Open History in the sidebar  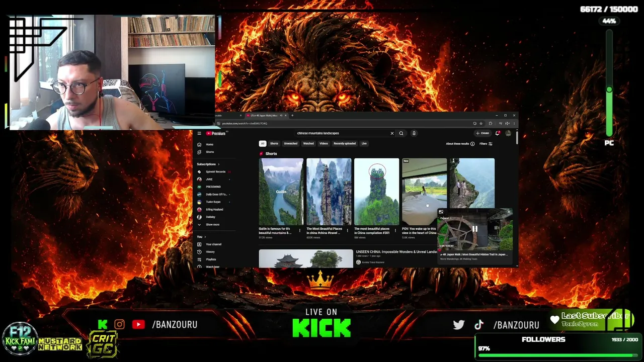210,252
